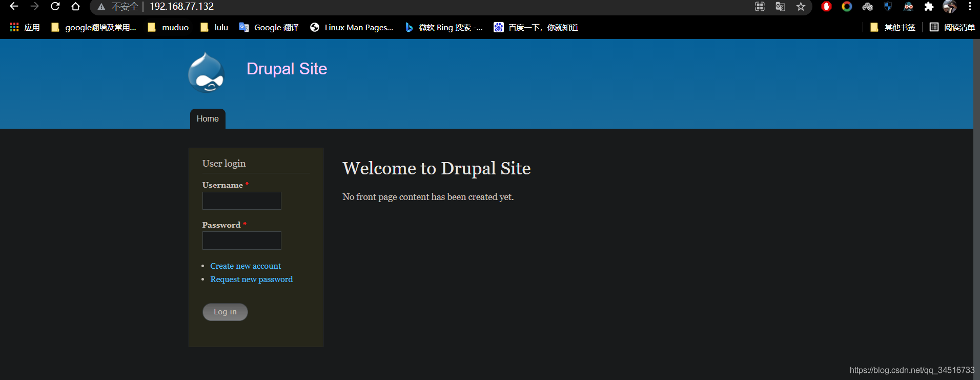Image resolution: width=980 pixels, height=380 pixels.
Task: Reload the page with the refresh icon
Action: [55, 6]
